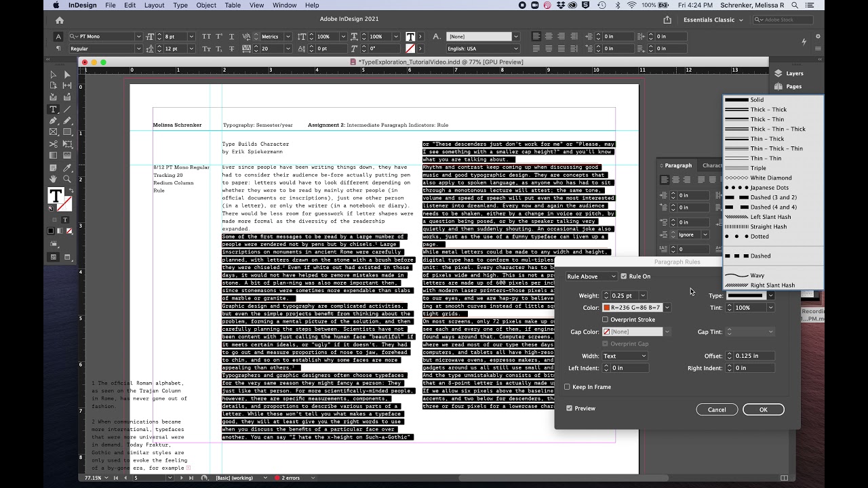
Task: Select the Gap tool
Action: (67, 86)
